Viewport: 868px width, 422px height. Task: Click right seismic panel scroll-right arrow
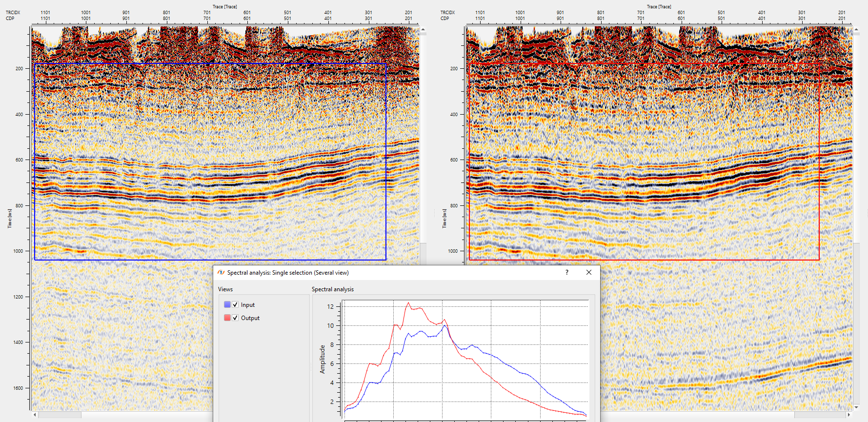(x=849, y=415)
